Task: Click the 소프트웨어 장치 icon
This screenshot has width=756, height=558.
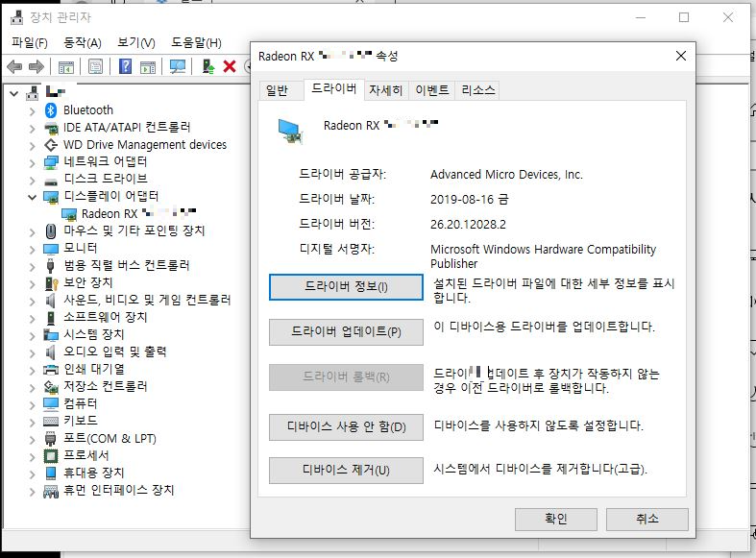Action: coord(51,318)
